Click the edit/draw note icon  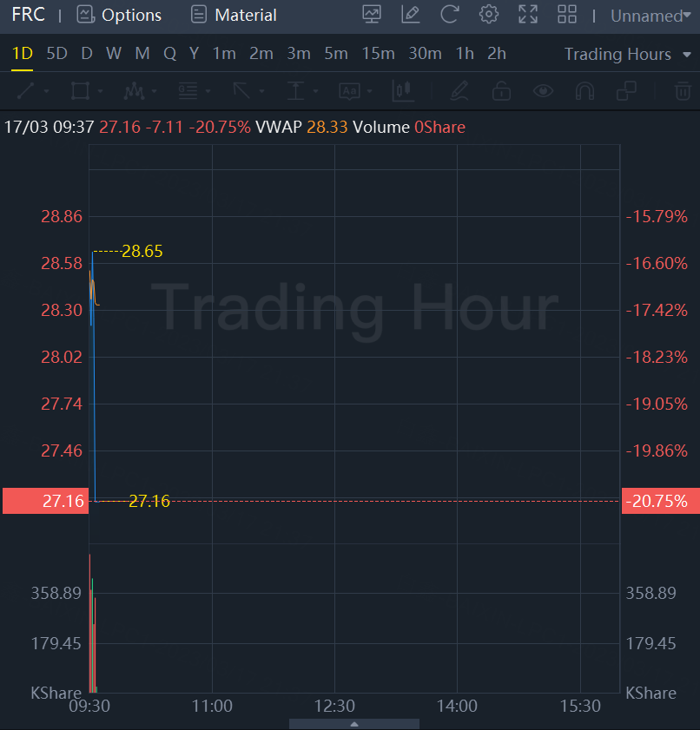(x=411, y=15)
